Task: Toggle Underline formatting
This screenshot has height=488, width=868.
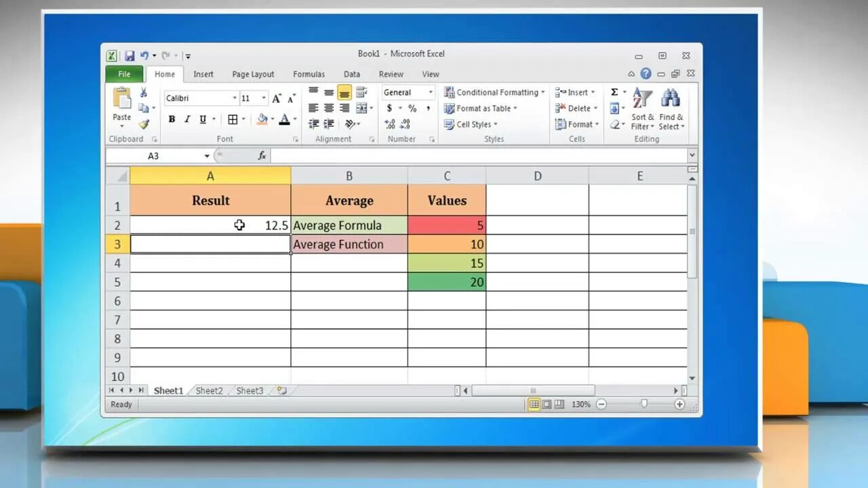Action: click(203, 119)
